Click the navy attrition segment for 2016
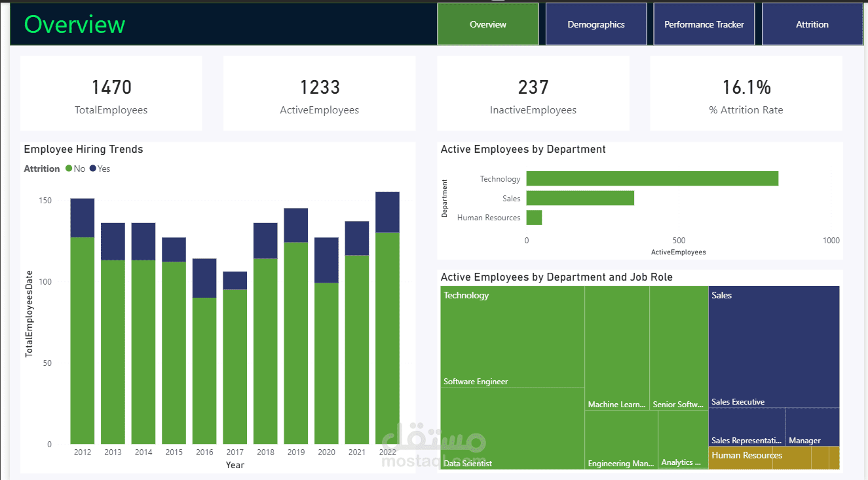 coord(204,278)
